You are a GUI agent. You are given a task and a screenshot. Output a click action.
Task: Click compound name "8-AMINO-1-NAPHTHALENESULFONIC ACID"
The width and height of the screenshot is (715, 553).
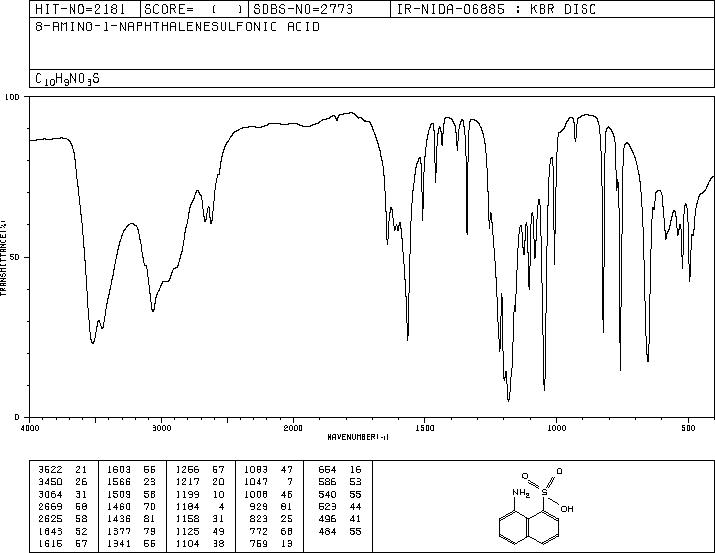[177, 27]
